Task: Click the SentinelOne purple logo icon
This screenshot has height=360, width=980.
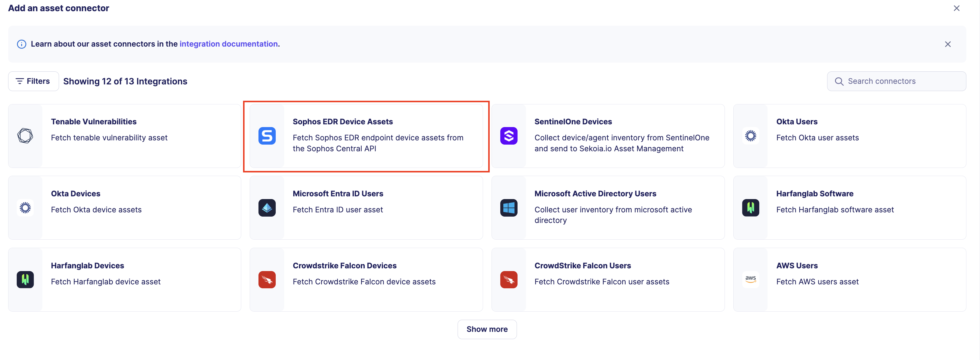Action: [x=509, y=136]
